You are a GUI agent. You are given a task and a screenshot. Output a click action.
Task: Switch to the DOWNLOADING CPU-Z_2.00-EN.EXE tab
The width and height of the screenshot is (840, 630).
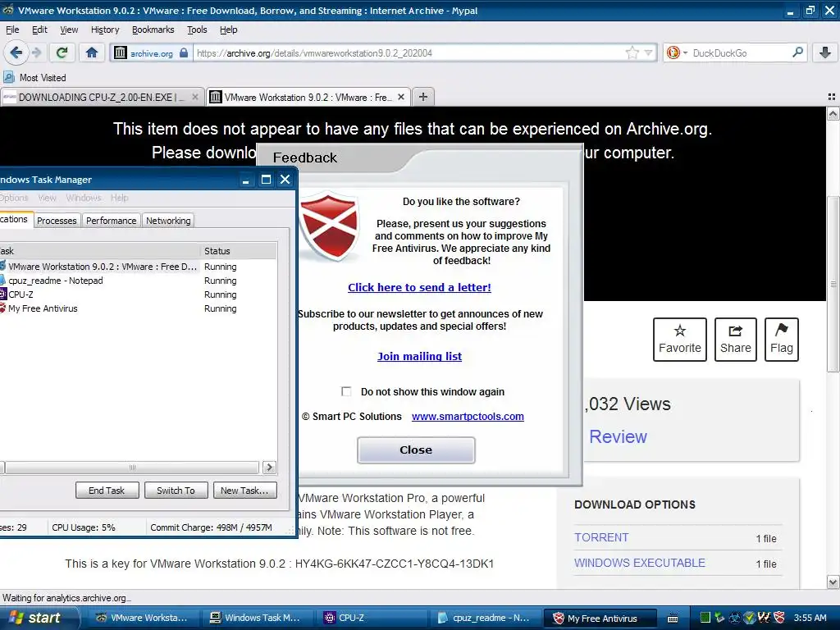101,97
